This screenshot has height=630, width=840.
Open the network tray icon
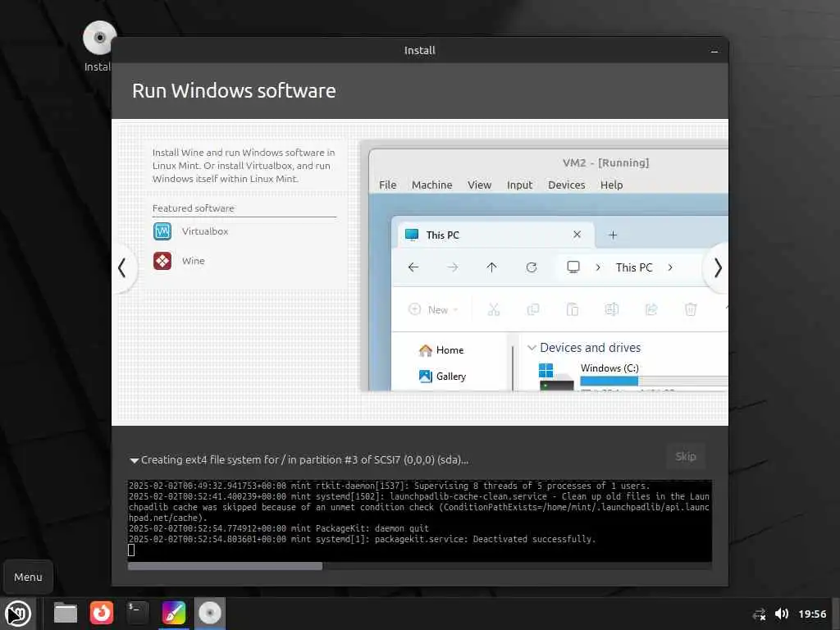759,614
